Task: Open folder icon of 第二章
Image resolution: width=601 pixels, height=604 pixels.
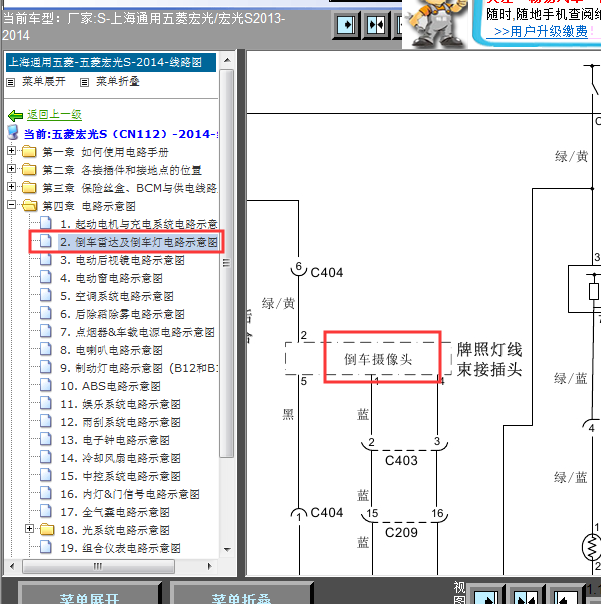Action: pos(29,169)
